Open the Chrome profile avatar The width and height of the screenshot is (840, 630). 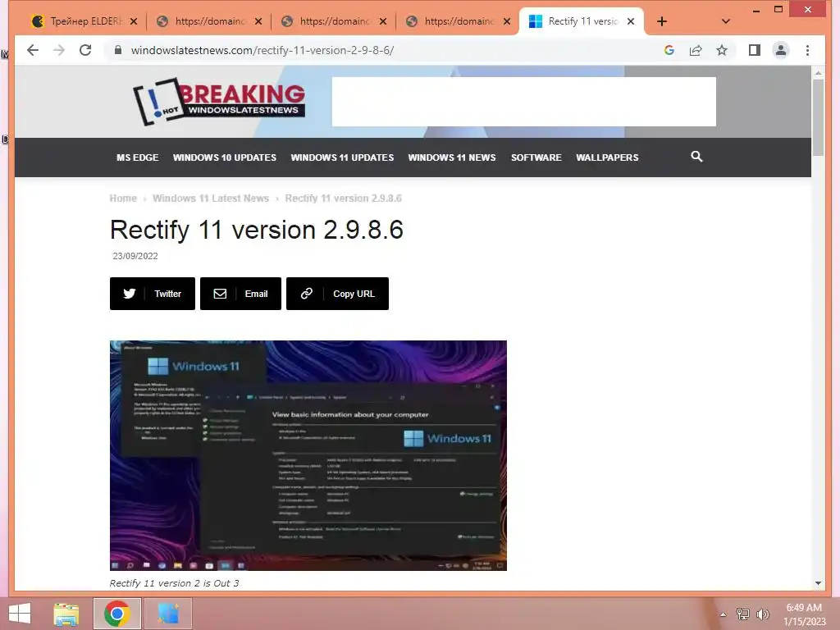click(781, 50)
